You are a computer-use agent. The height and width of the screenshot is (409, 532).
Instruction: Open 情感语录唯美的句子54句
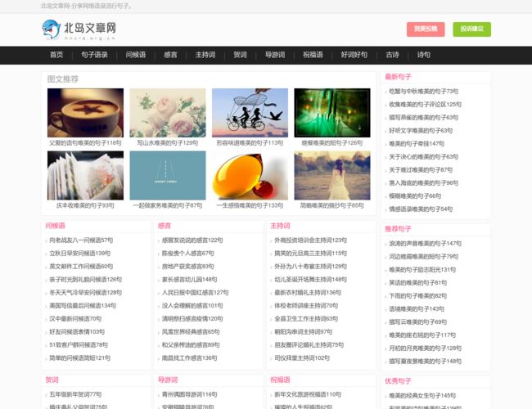421,209
